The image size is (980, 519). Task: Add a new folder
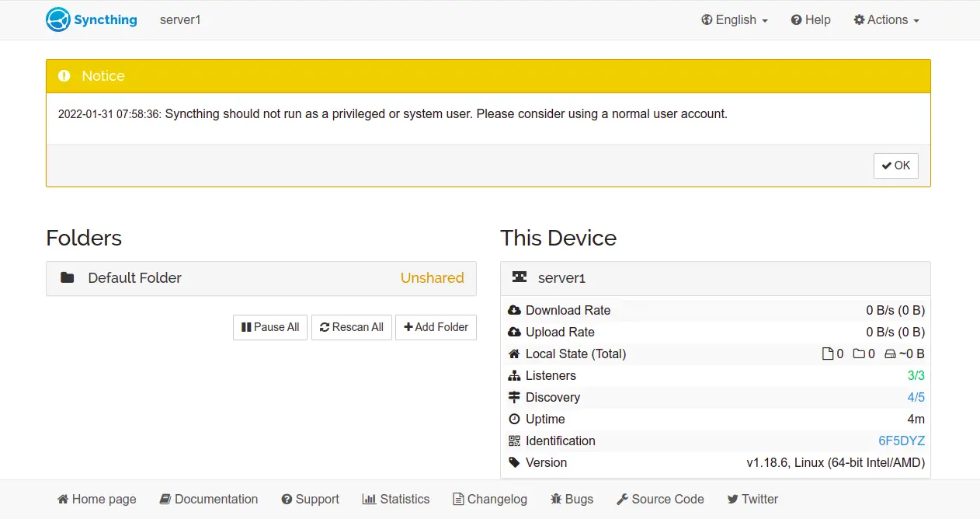coord(436,327)
